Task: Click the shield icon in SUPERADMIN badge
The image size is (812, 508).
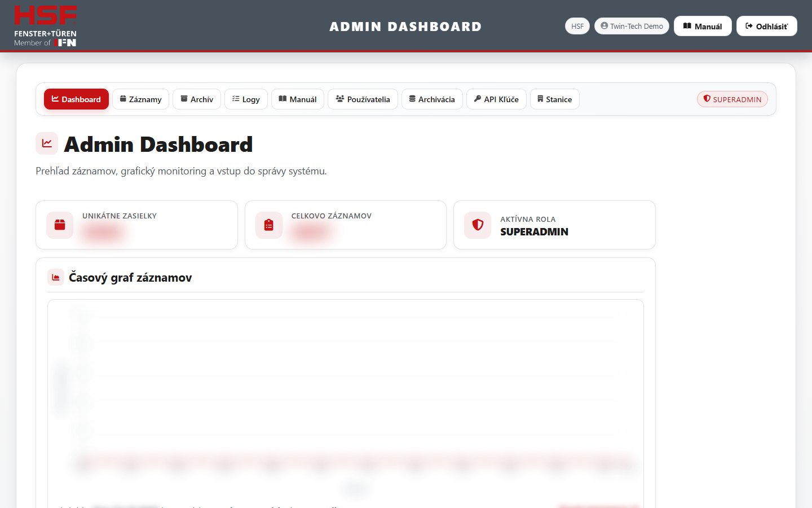Action: pos(707,99)
